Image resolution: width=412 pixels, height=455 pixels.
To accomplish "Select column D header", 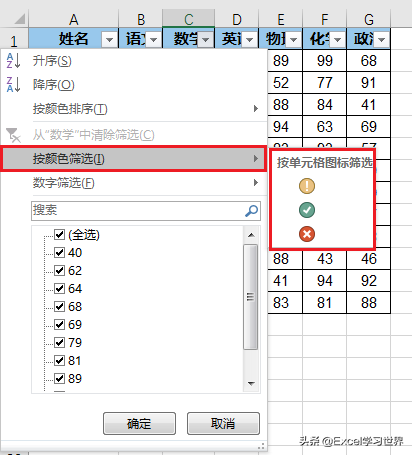I will coord(237,20).
